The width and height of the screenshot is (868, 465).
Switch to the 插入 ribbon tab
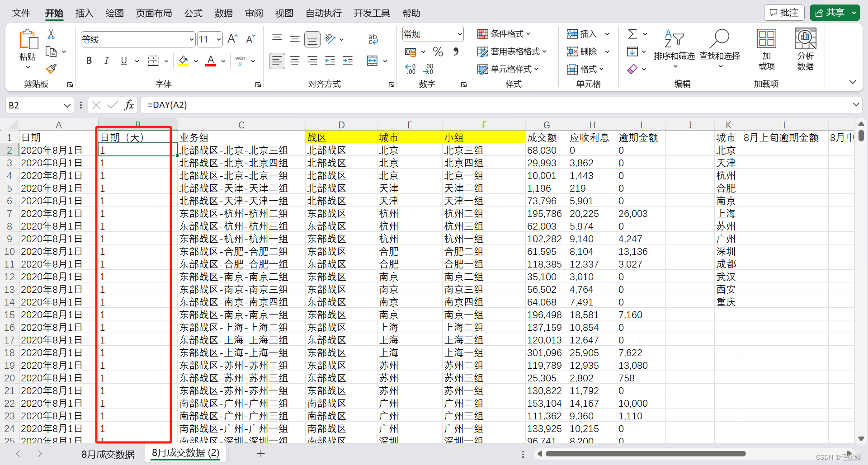[84, 13]
